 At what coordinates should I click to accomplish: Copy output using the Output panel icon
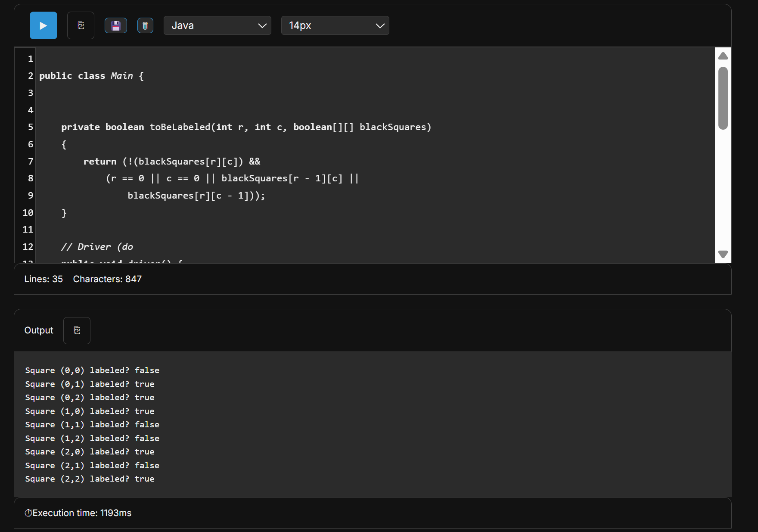77,330
